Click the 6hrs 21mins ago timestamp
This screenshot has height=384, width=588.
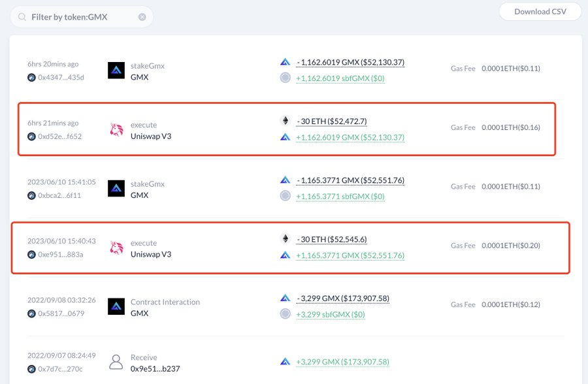[x=53, y=123]
